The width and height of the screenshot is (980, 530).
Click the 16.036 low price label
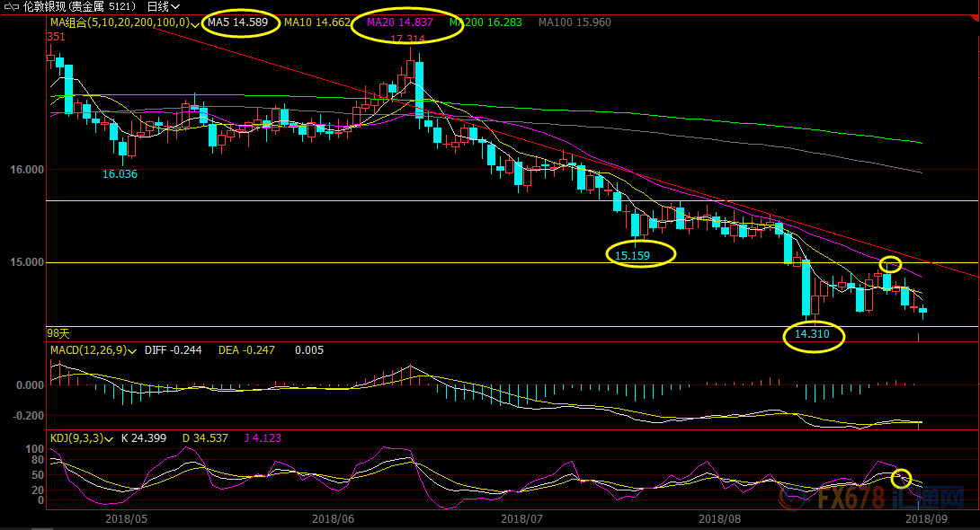[x=120, y=174]
